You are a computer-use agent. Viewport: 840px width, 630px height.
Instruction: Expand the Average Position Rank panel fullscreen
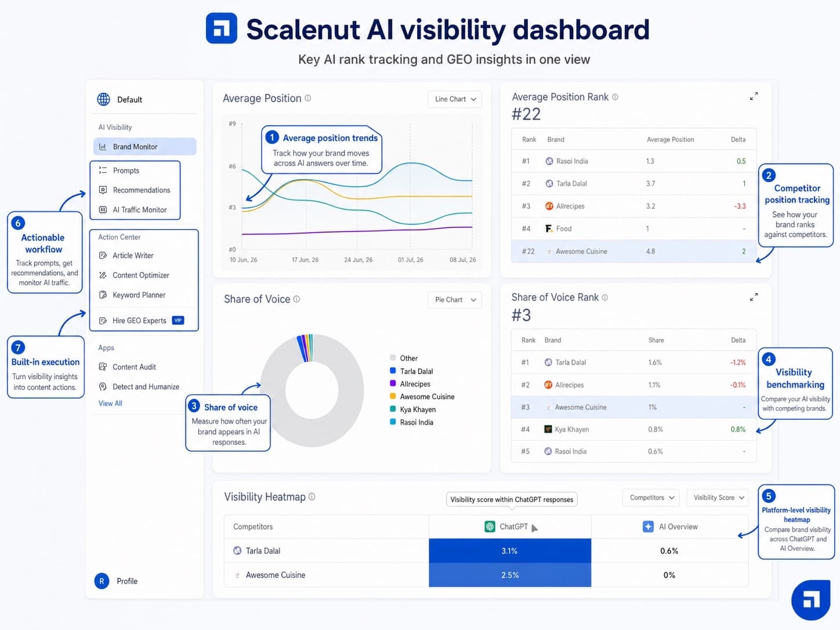[x=754, y=96]
